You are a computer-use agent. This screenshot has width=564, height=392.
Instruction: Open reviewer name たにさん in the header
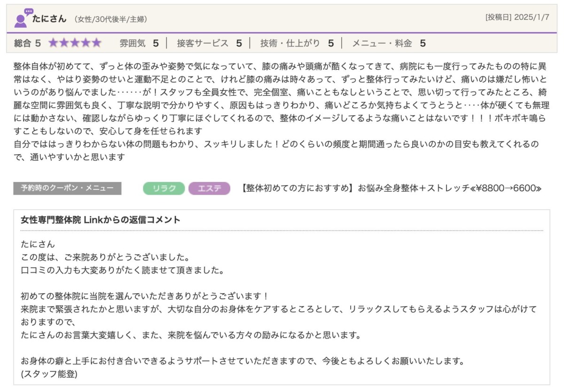(x=50, y=19)
